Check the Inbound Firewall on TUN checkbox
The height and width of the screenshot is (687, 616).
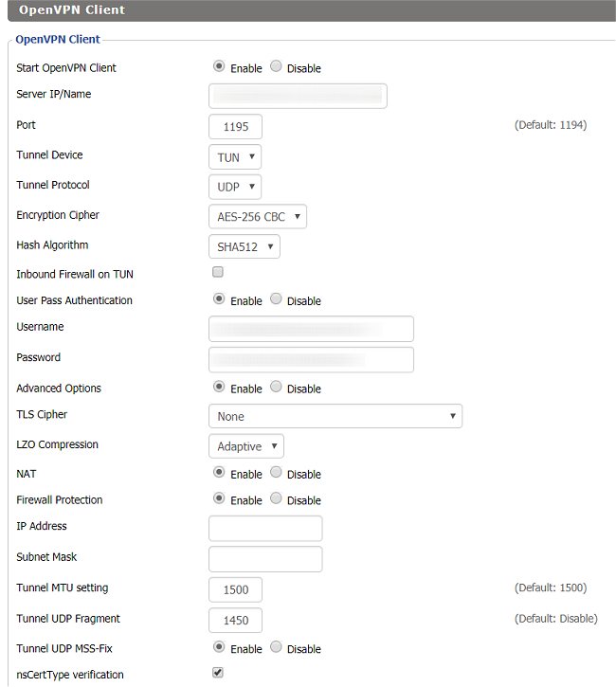(218, 272)
